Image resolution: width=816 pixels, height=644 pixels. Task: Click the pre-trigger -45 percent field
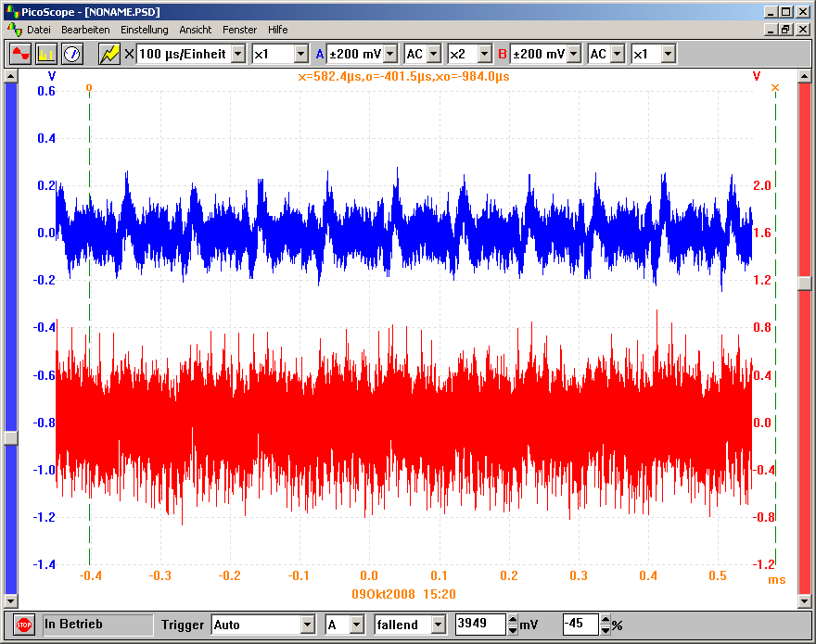tap(580, 625)
